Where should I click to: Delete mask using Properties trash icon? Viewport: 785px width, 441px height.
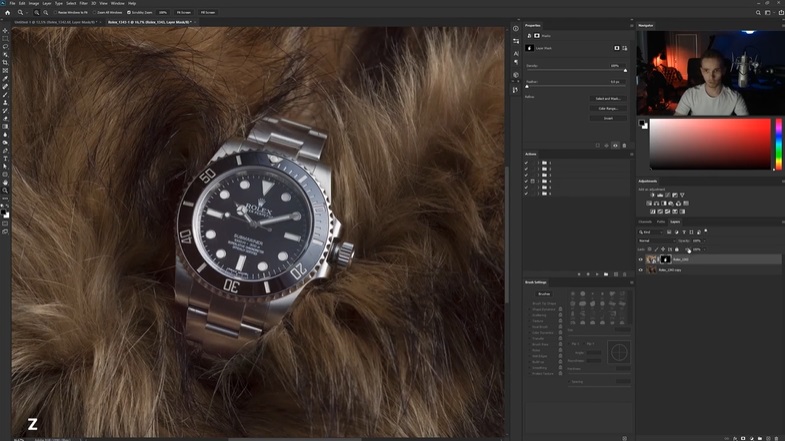(624, 146)
